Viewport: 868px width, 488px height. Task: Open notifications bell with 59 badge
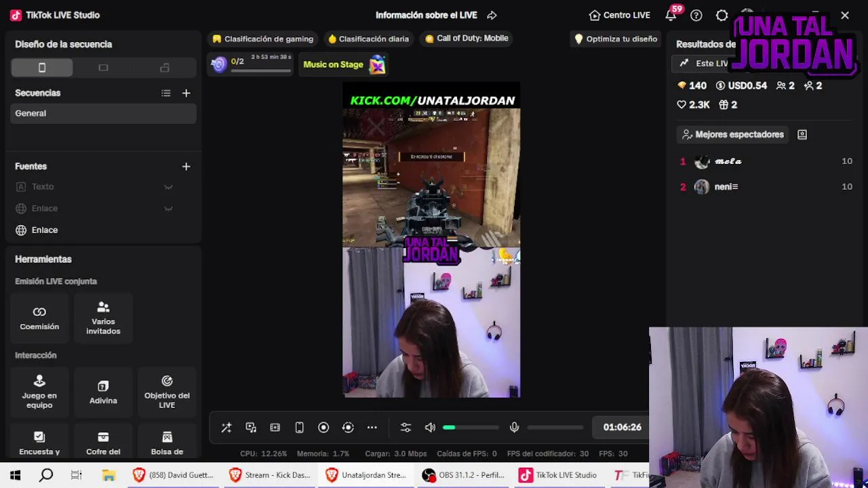[x=671, y=15]
